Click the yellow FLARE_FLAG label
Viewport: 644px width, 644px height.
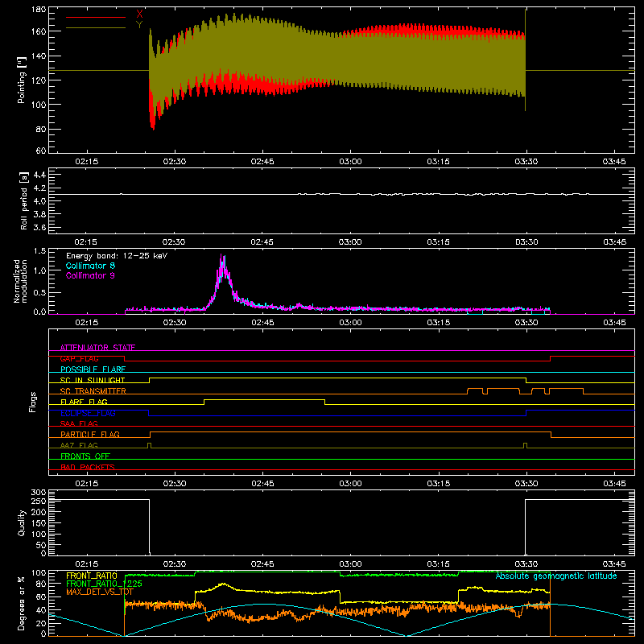(84, 402)
